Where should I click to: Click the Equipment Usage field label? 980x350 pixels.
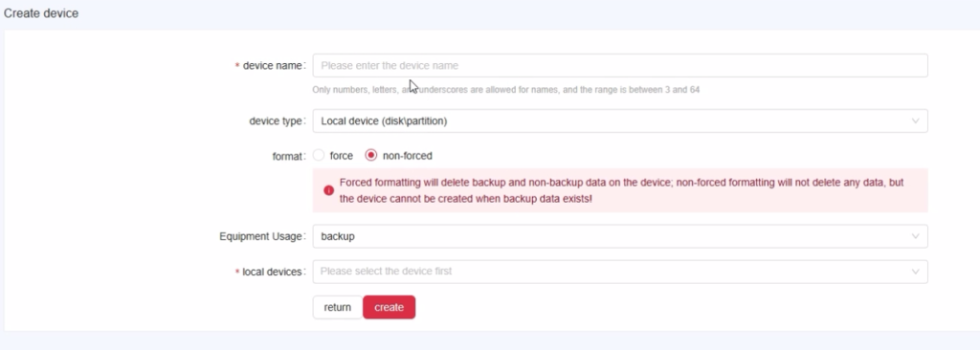(x=262, y=237)
